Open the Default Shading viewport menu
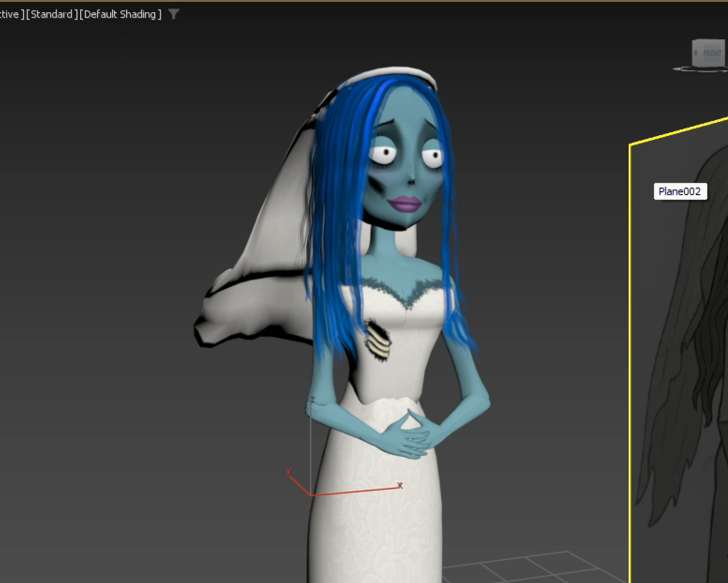Viewport: 728px width, 583px height. coord(120,14)
